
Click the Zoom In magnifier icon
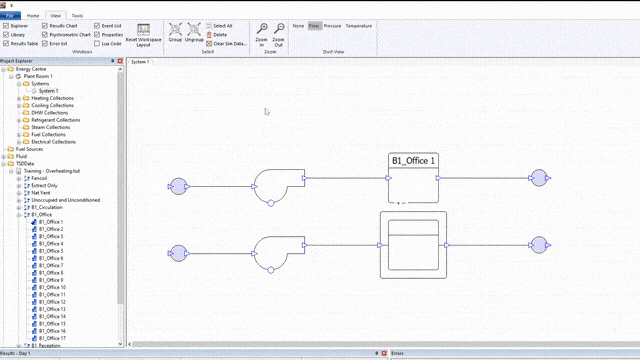[262, 29]
